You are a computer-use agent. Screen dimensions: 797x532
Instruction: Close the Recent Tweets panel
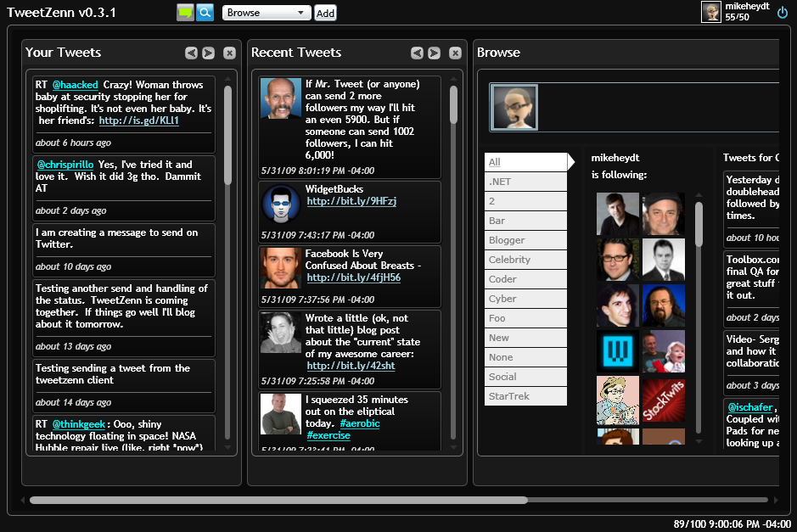[x=456, y=53]
